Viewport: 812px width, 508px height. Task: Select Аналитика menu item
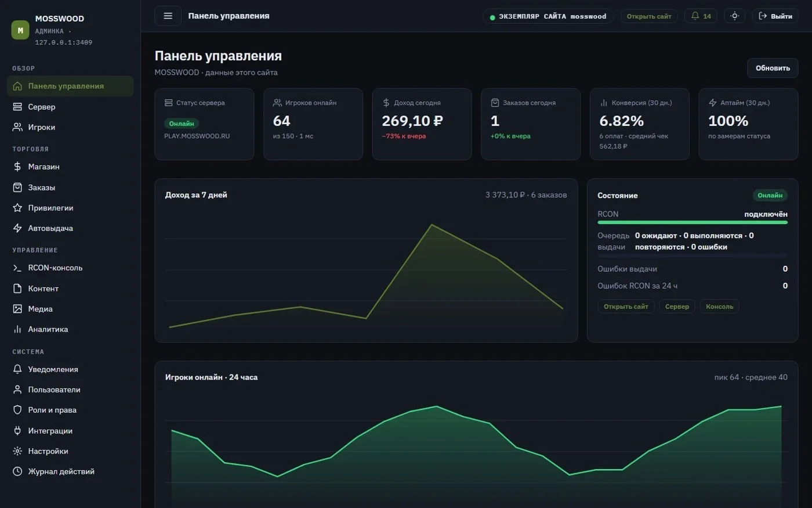click(x=70, y=329)
